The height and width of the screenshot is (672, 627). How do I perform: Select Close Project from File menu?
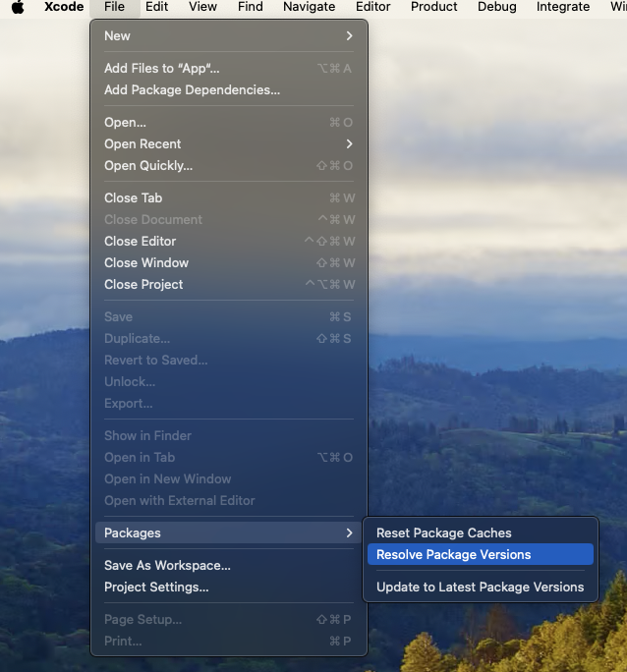point(143,285)
